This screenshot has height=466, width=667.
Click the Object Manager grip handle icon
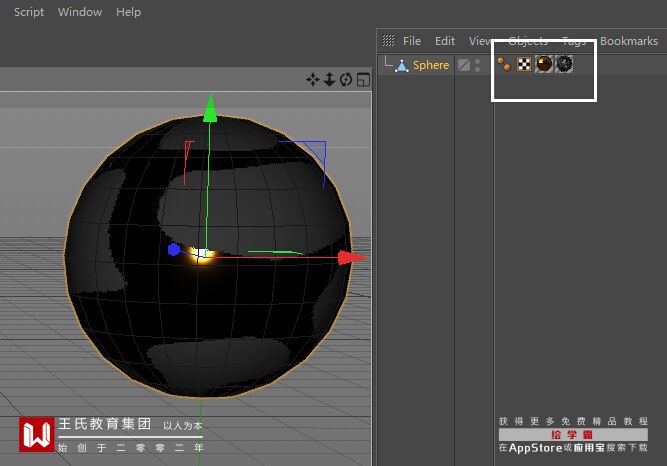pyautogui.click(x=388, y=40)
